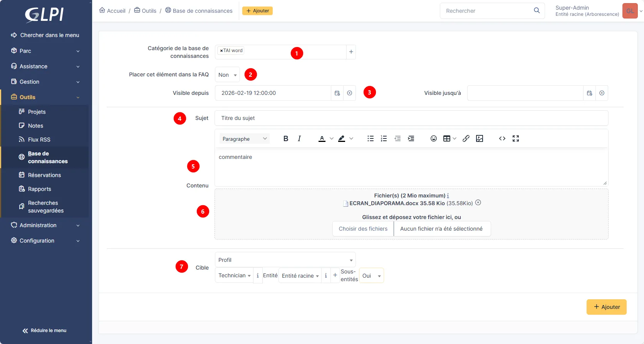This screenshot has width=644, height=344.
Task: Show file size info tooltip
Action: pos(448,196)
